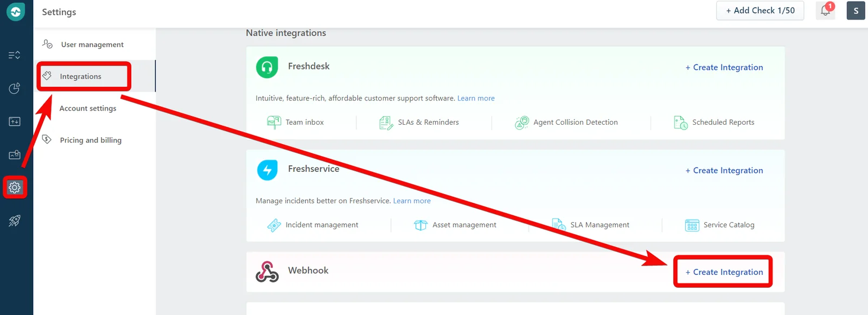Click the Scheduled Reports label
This screenshot has width=868, height=315.
(723, 123)
